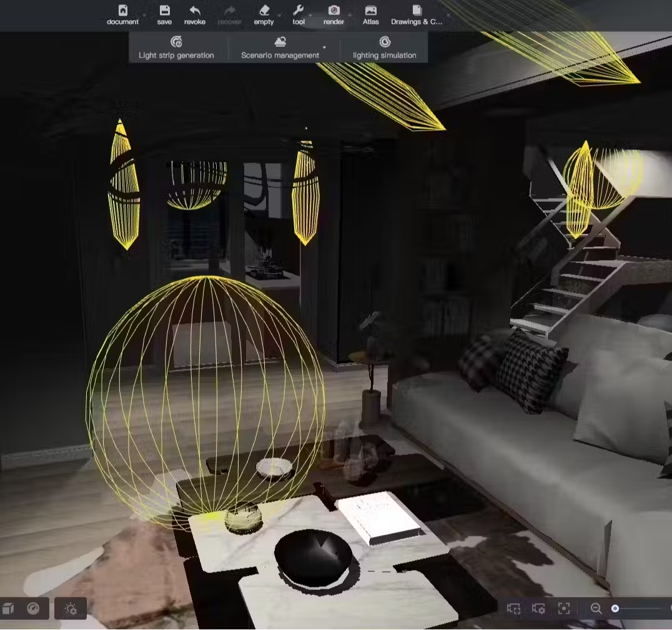
Task: Click the zoom slider handle
Action: coord(615,608)
